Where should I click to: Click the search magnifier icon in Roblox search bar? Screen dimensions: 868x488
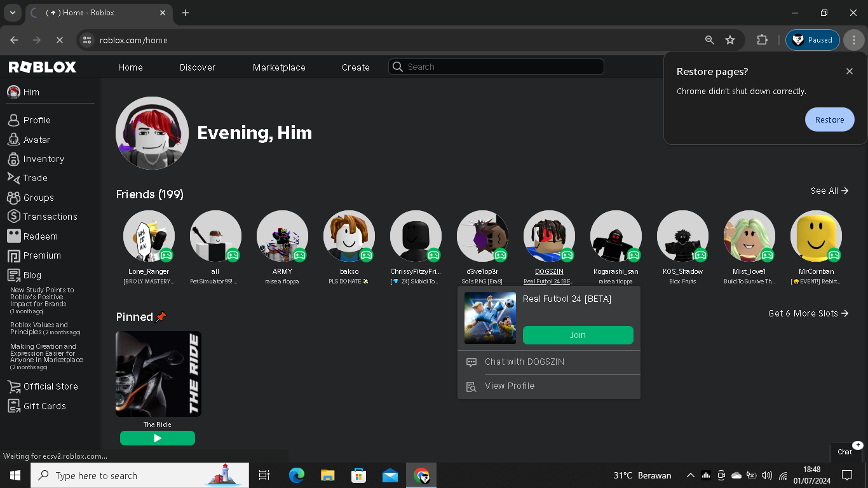[x=398, y=67]
